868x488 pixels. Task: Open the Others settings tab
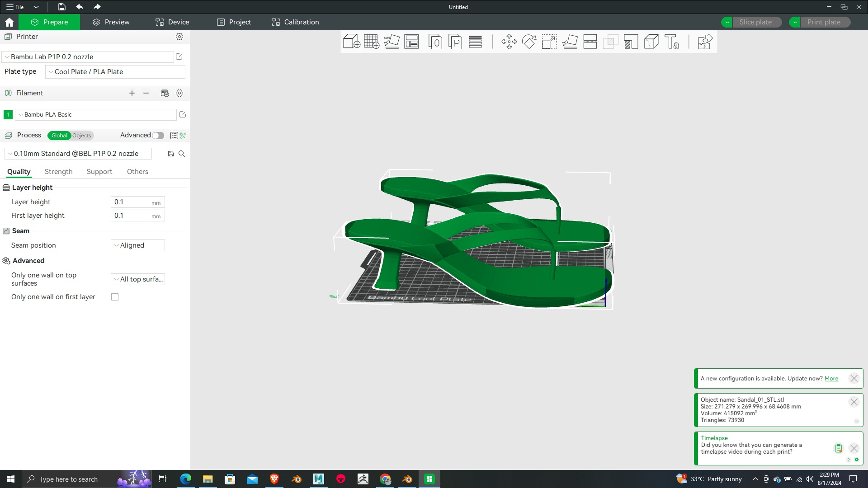(137, 172)
